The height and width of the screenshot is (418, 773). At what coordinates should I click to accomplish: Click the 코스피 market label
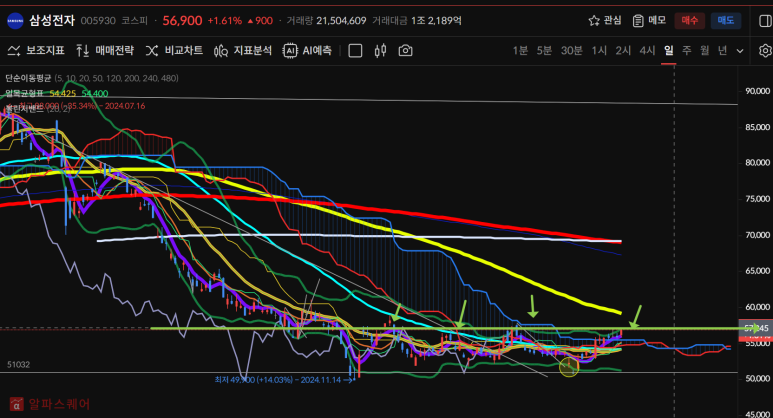pos(135,21)
